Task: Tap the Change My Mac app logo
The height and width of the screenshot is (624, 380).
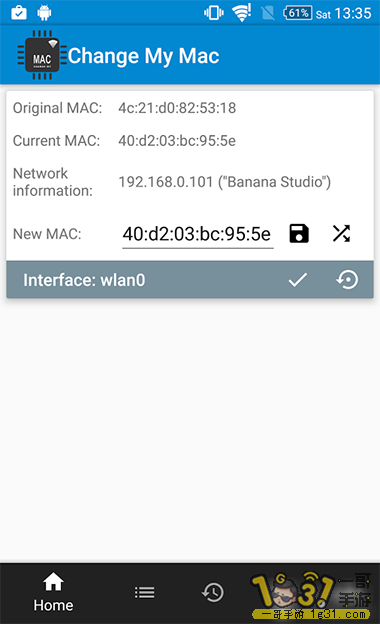Action: click(42, 55)
